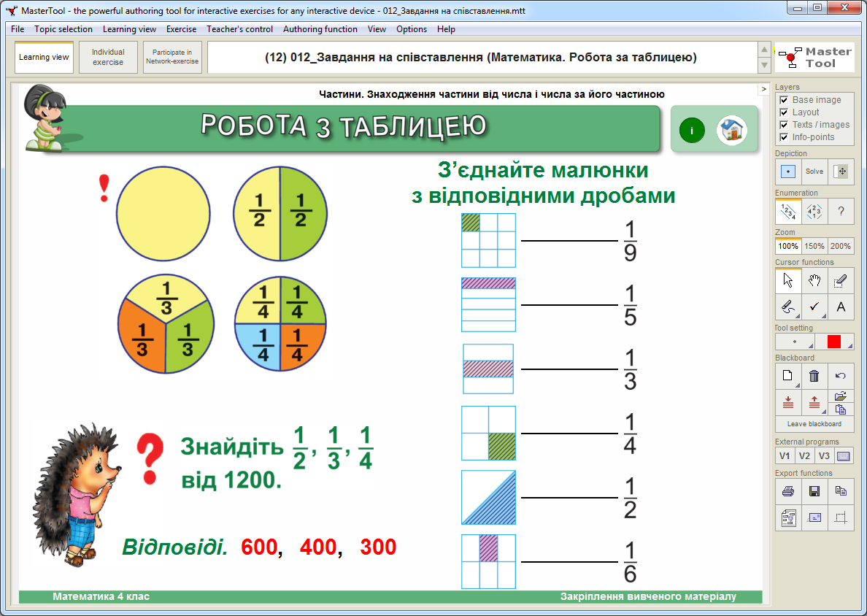867x616 pixels.
Task: Click the topic title scroll down arrow
Action: (x=764, y=65)
